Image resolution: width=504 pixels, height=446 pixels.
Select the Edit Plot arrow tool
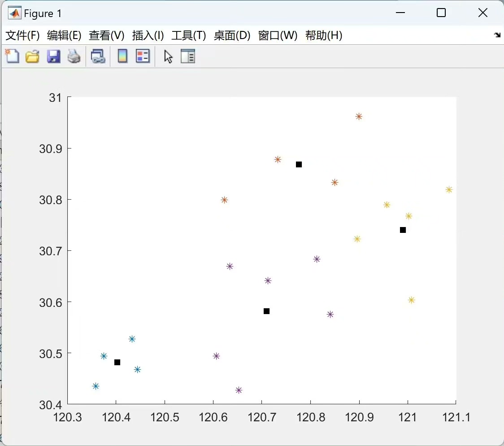coord(168,57)
